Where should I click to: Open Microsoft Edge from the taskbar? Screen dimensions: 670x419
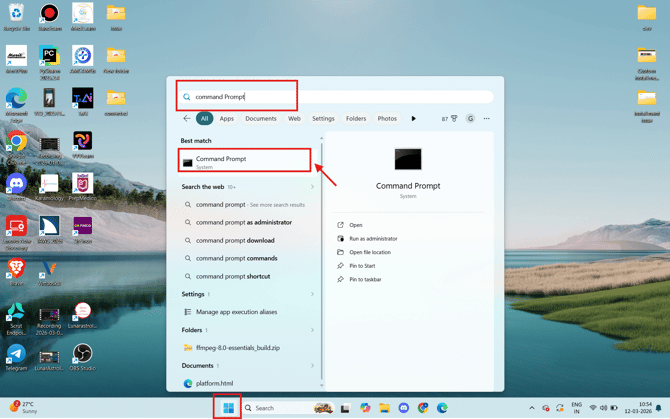coord(442,408)
